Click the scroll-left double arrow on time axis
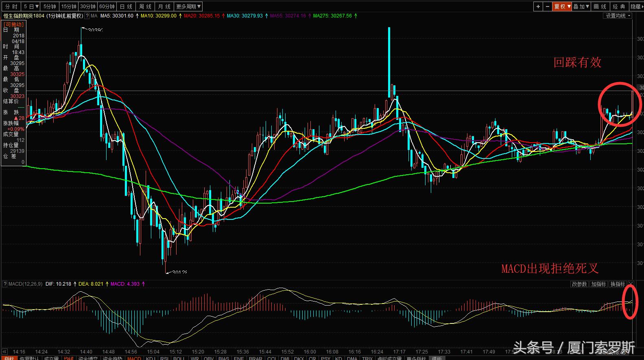Image resolution: width=644 pixels, height=360 pixels. pyautogui.click(x=5, y=351)
